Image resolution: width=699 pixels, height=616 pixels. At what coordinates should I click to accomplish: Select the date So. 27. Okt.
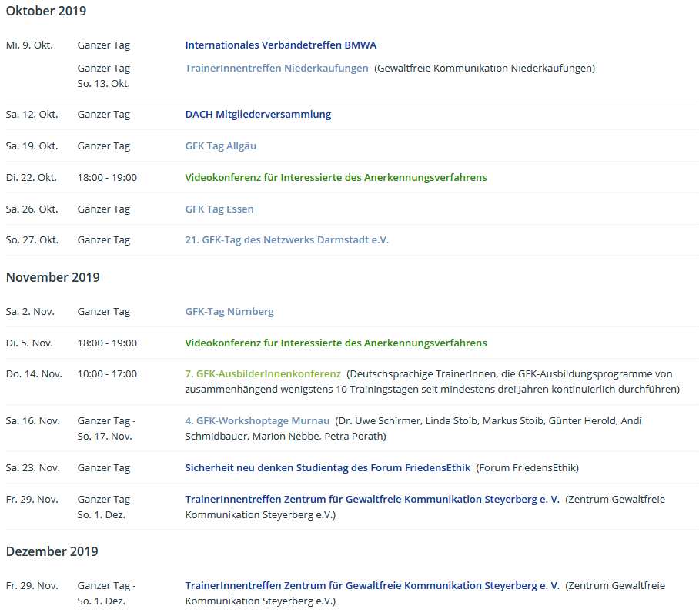[x=32, y=240]
